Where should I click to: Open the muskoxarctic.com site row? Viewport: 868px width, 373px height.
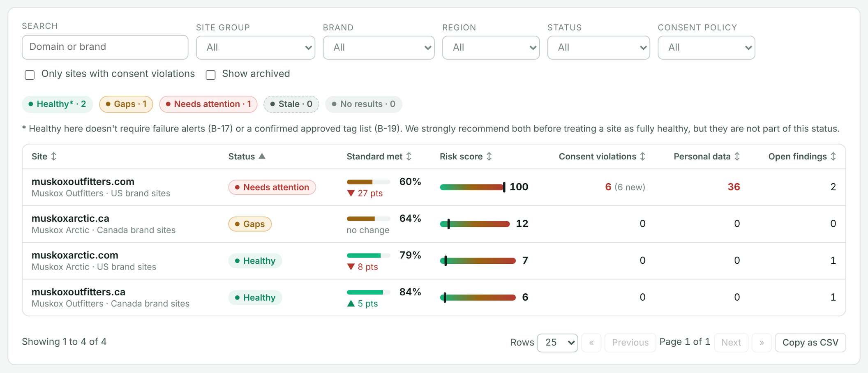434,261
